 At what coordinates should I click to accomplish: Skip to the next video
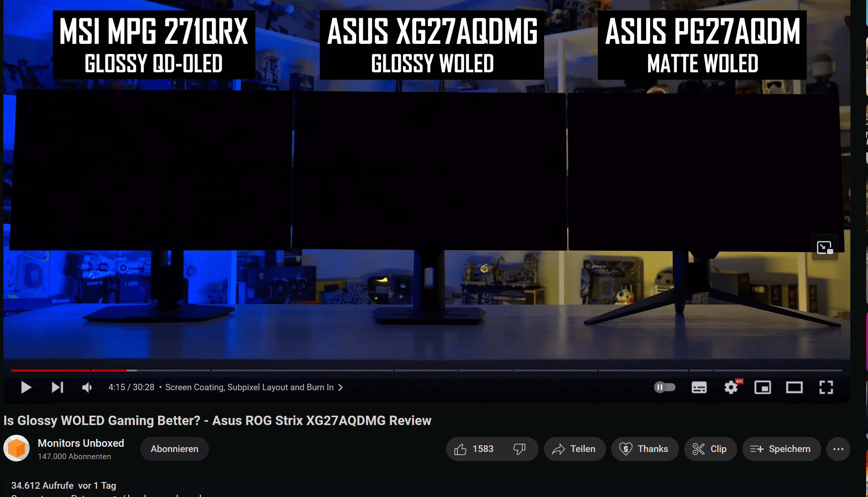57,387
